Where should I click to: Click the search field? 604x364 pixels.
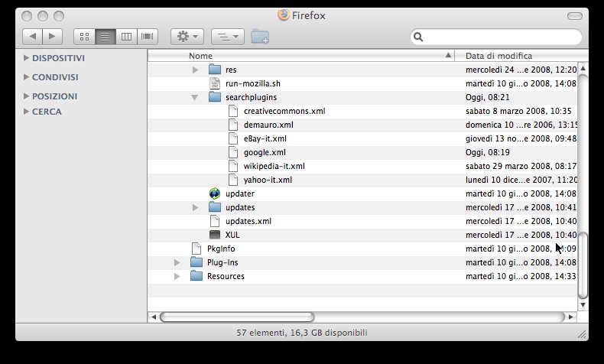click(496, 37)
